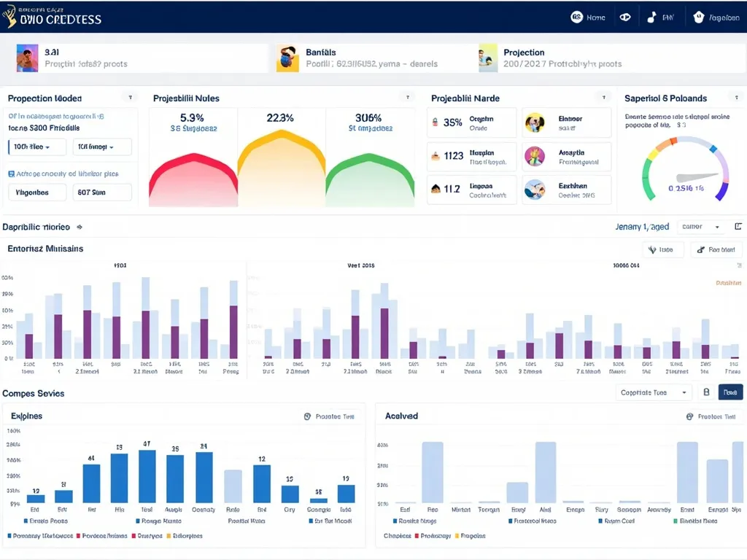Open the music note FAV menu item
Image resolution: width=747 pixels, height=560 pixels.
[660, 17]
